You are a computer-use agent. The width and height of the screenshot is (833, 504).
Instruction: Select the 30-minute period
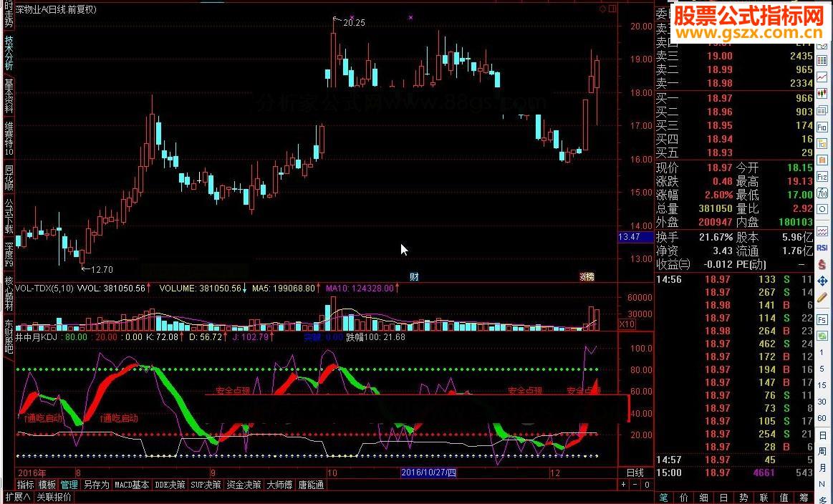coord(822,402)
